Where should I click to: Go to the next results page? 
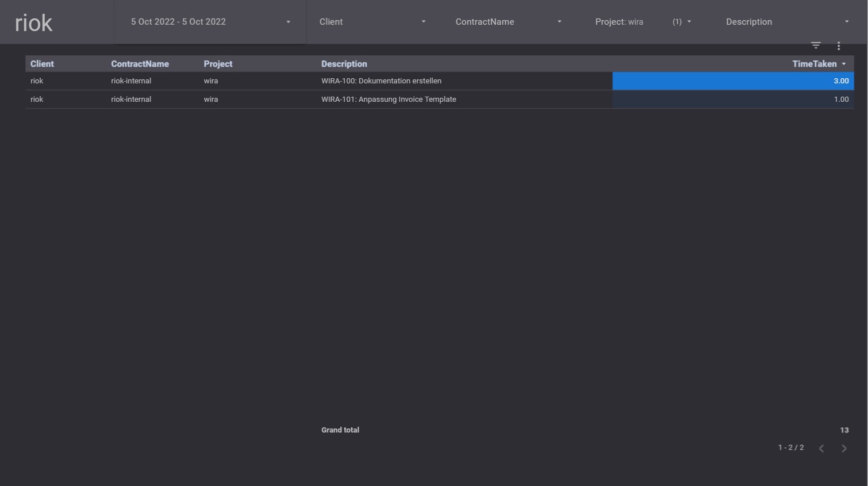(844, 448)
